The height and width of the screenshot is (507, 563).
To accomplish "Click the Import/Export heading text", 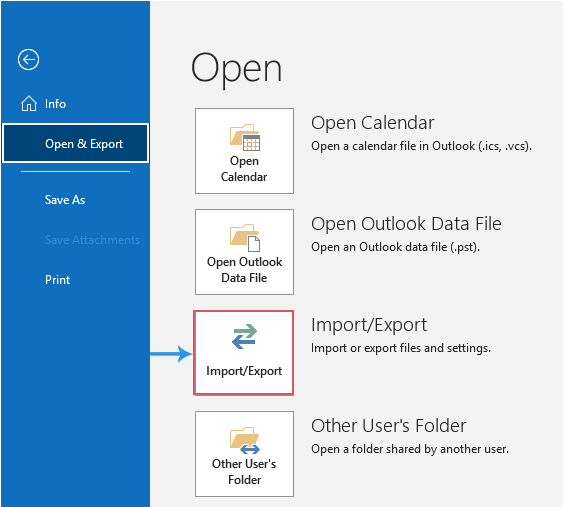I will click(369, 325).
